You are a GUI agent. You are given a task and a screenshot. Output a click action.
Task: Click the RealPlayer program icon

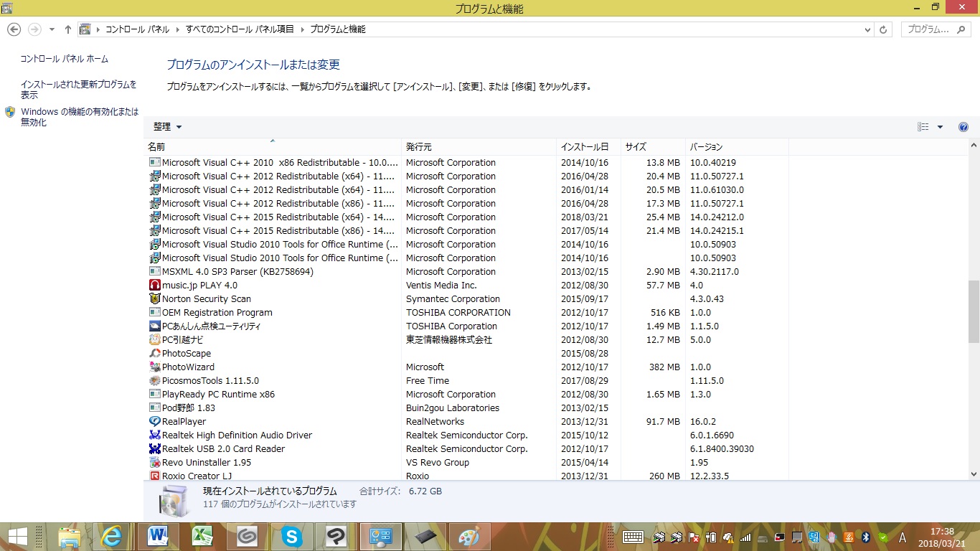[x=154, y=422]
